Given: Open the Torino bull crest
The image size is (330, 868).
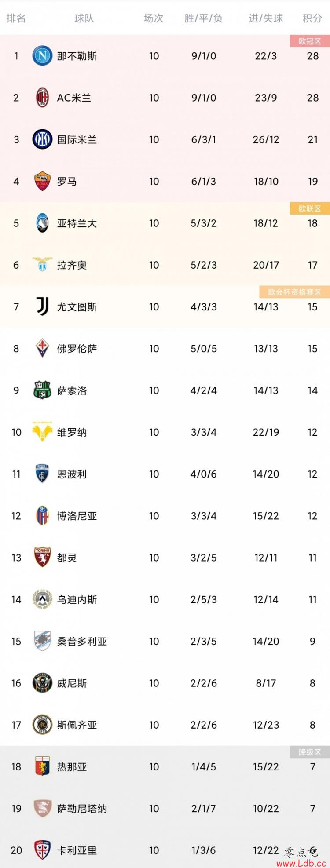Looking at the screenshot, I should pyautogui.click(x=42, y=557).
